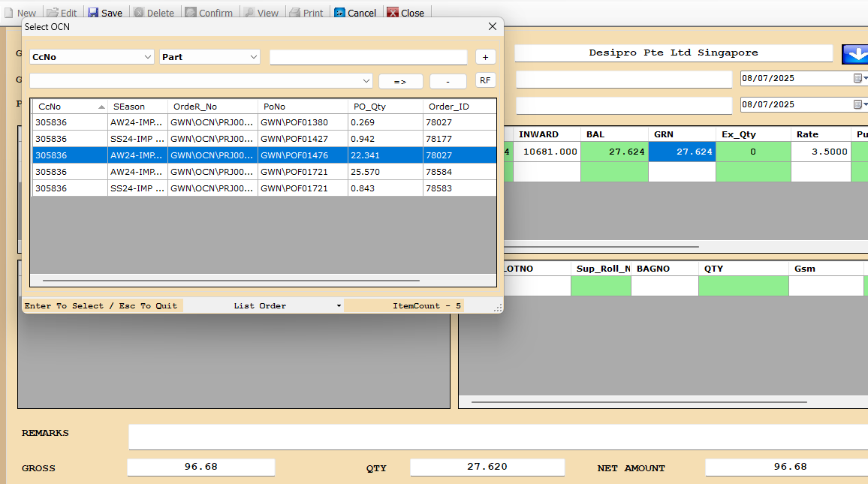Expand the CcNo filter field dropdown
Viewport: 868px width, 484px height.
[x=147, y=57]
